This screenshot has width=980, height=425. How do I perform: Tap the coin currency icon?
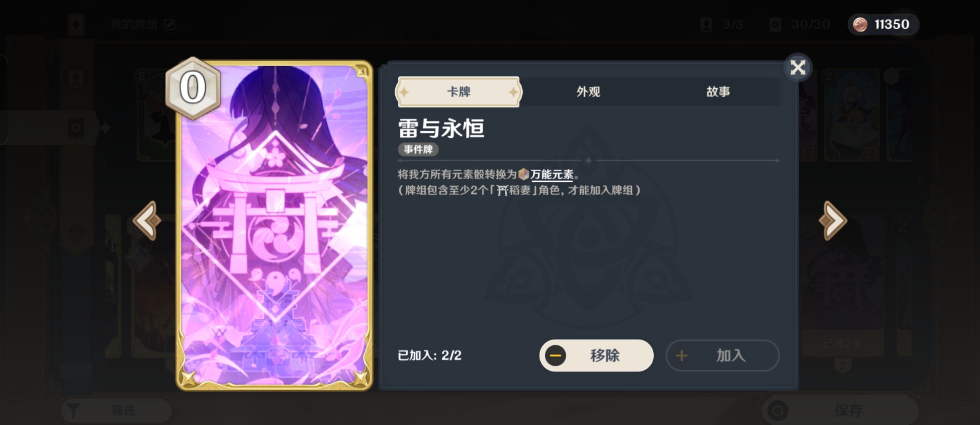(860, 25)
